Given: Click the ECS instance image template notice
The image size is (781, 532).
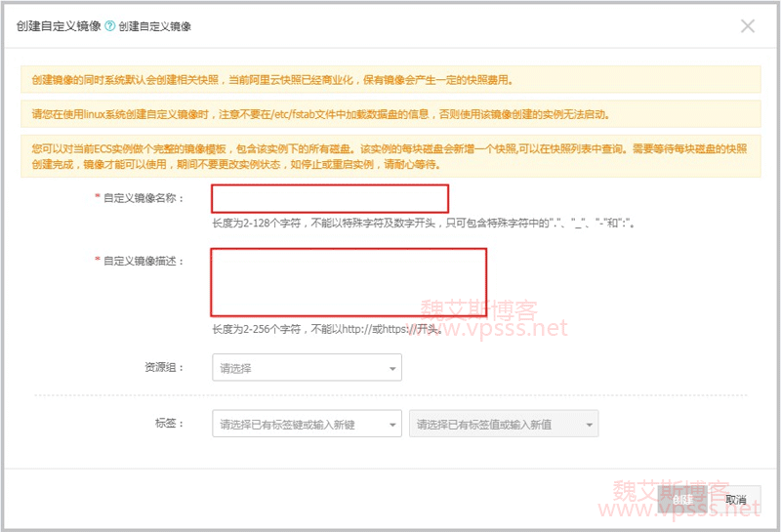Looking at the screenshot, I should tap(390, 156).
